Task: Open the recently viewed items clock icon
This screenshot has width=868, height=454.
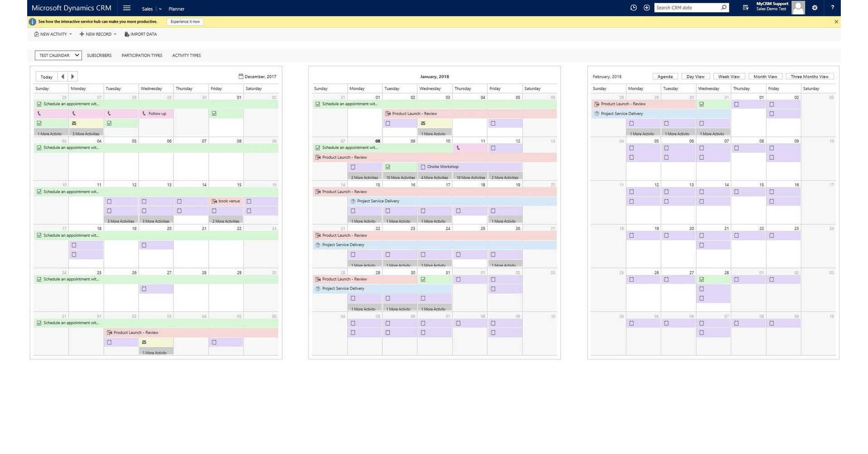Action: [x=633, y=8]
